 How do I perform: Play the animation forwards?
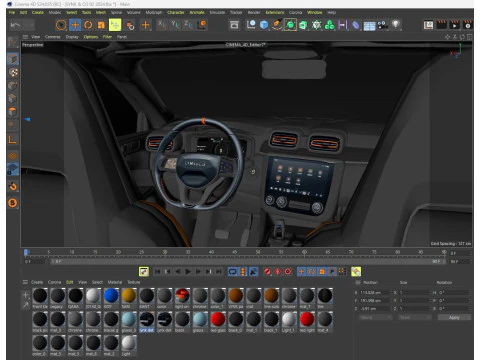188,272
